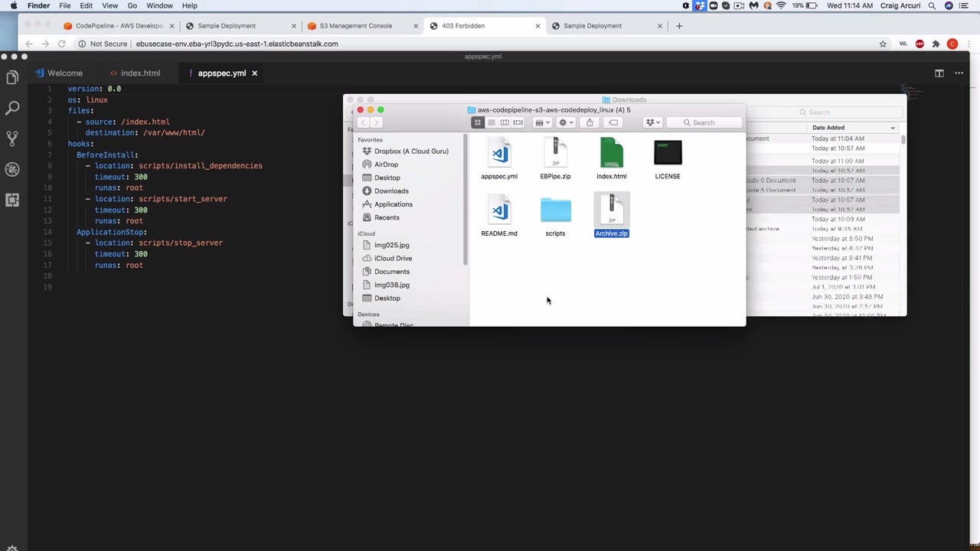Open the Go menu
980x551 pixels.
pos(132,5)
